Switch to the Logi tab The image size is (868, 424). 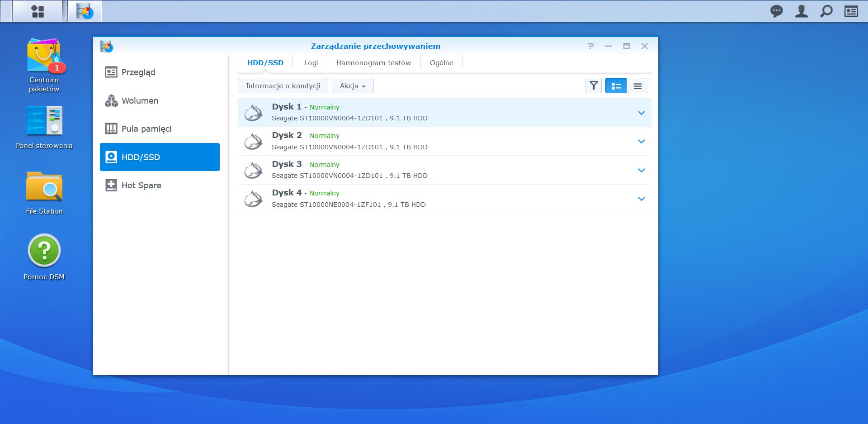coord(310,62)
